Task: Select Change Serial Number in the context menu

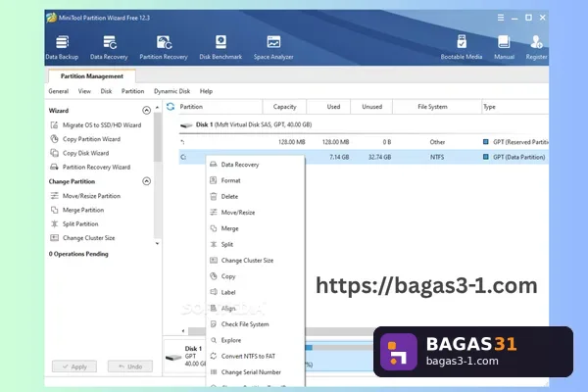Action: 255,372
